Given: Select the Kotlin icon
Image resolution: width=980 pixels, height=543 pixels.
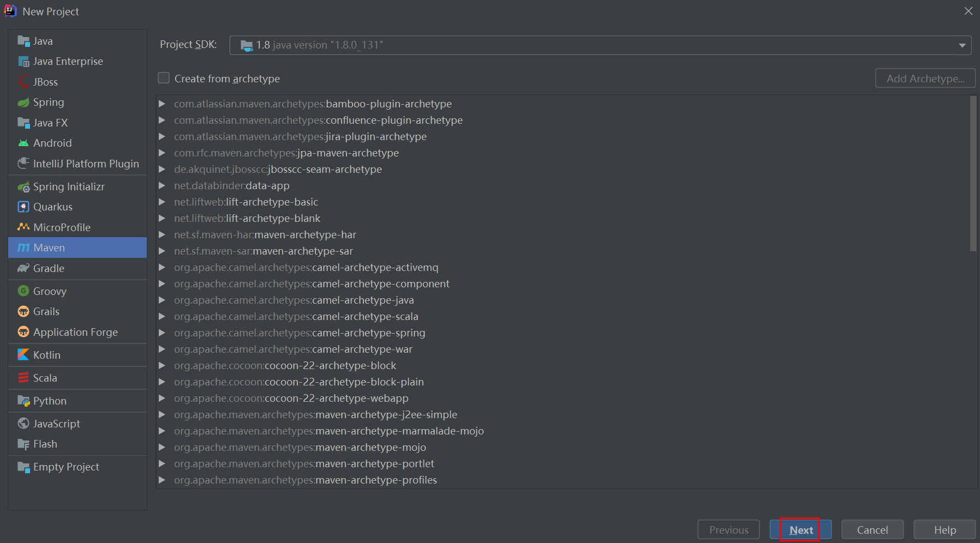Looking at the screenshot, I should [23, 355].
